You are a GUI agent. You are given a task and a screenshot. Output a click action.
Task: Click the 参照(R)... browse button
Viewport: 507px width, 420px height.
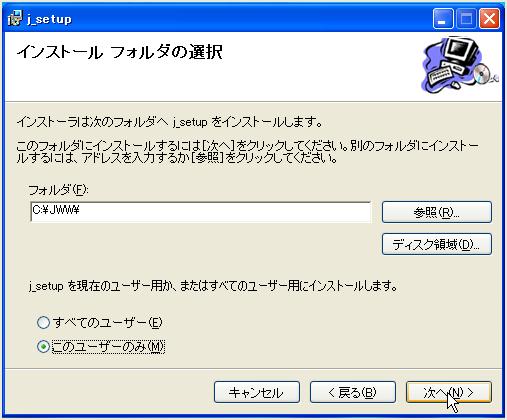[437, 212]
